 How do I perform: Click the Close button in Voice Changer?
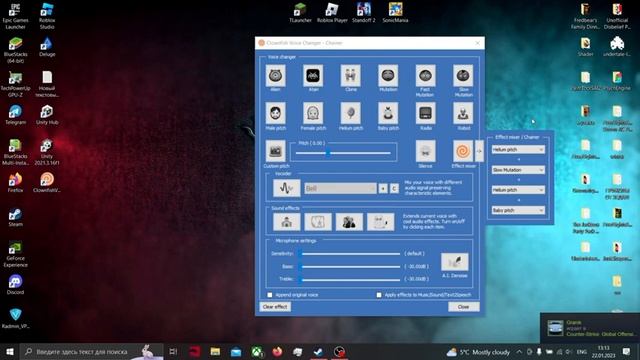pos(464,307)
